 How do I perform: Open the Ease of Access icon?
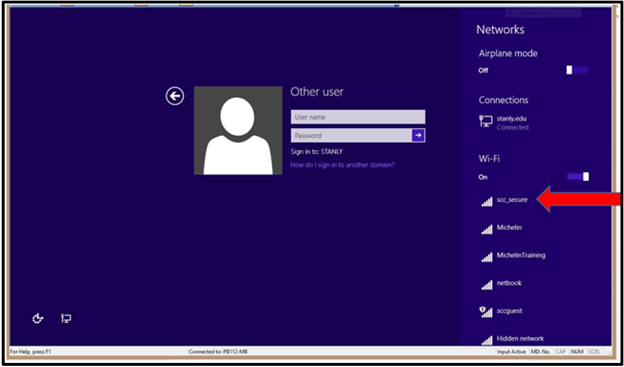(x=38, y=318)
